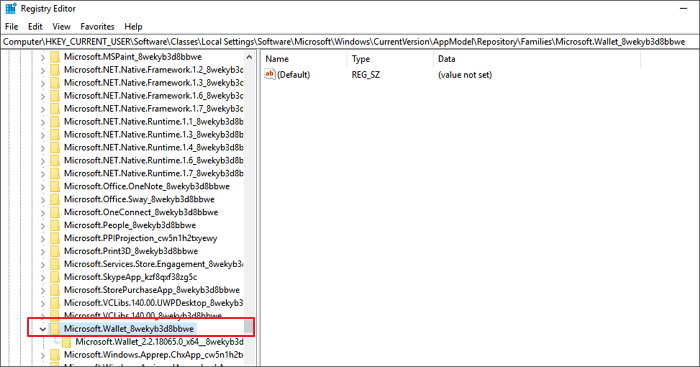Click the tree scrollbar up arrow

pos(249,57)
